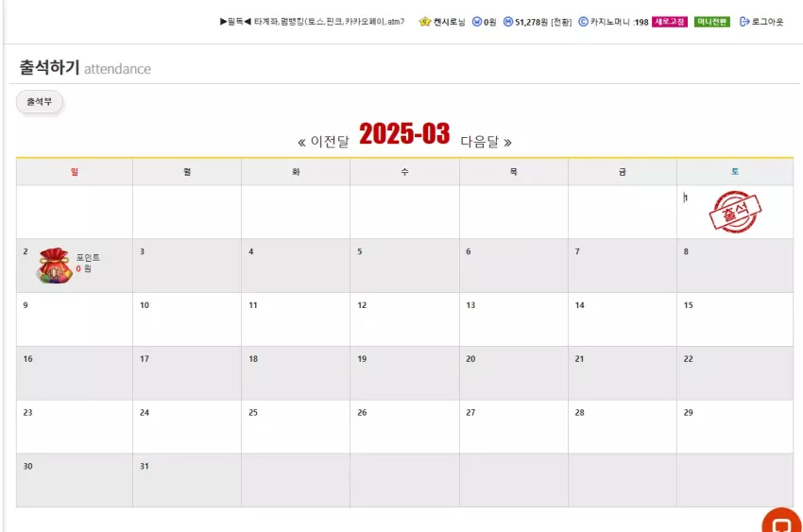Select the March 15 calendar cell
The image size is (803, 532).
tap(735, 319)
